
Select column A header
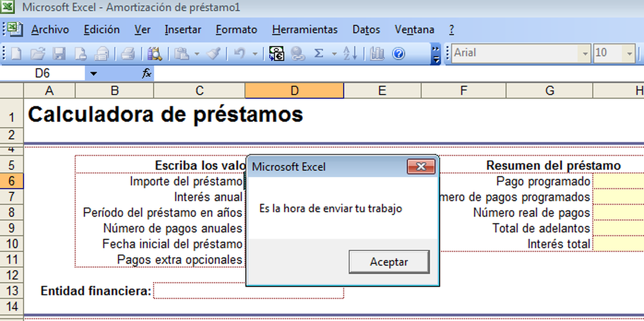pos(49,91)
